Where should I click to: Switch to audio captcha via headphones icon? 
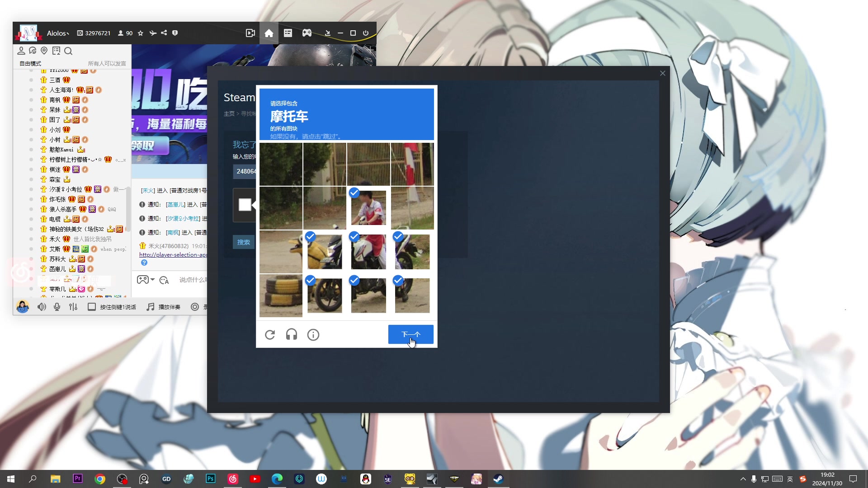[292, 335]
